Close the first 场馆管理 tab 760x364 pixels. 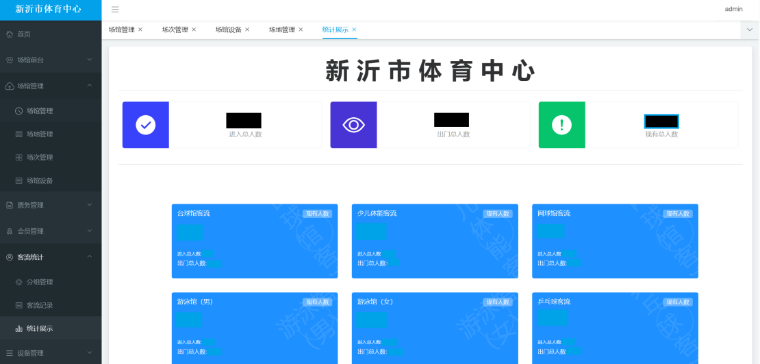click(140, 30)
